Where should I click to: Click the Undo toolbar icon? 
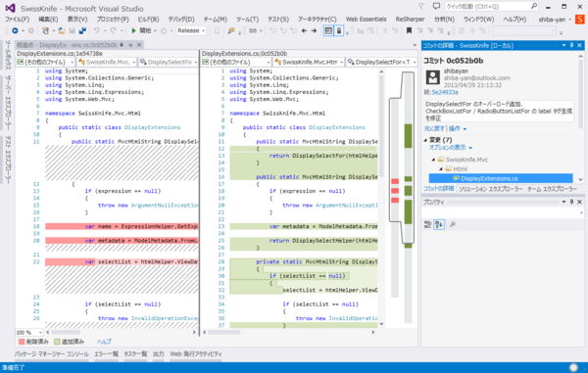pos(97,30)
